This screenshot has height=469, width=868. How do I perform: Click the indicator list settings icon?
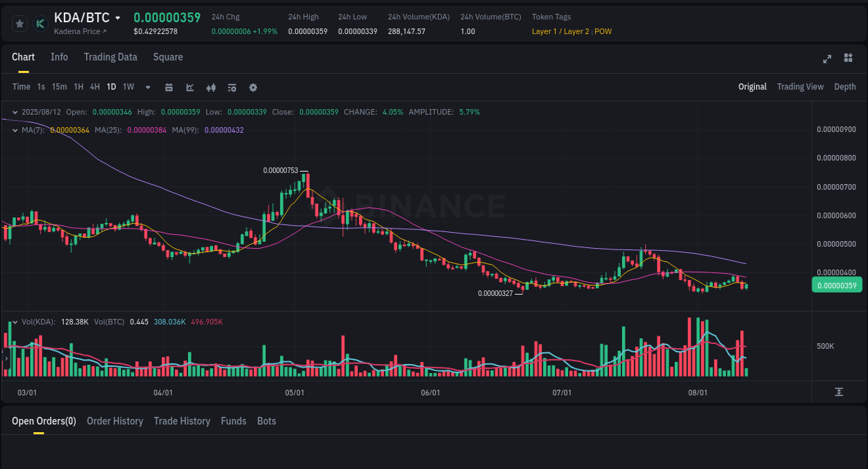(231, 87)
